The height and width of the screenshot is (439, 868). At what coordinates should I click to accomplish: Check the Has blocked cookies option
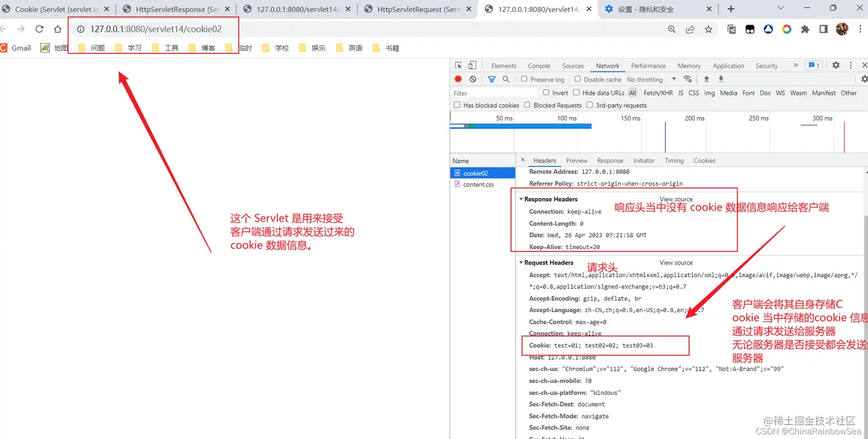coord(457,105)
